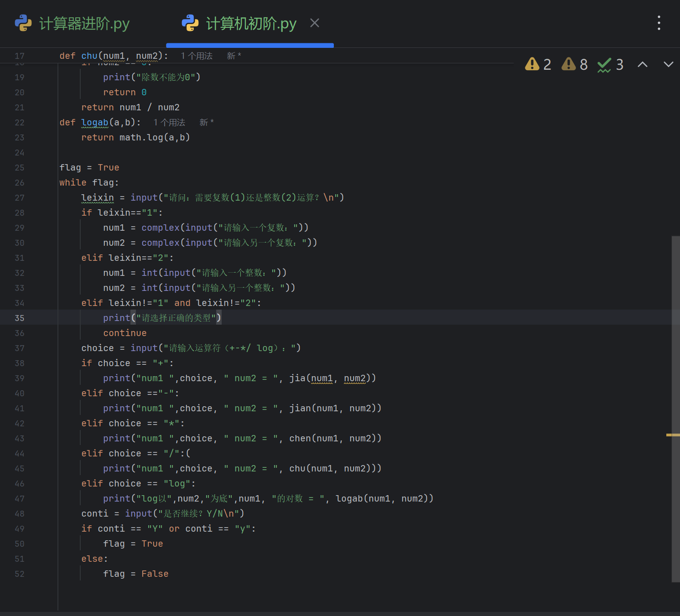Click the string "请输入一个复数: " on line 29
The height and width of the screenshot is (616, 680).
coord(258,228)
